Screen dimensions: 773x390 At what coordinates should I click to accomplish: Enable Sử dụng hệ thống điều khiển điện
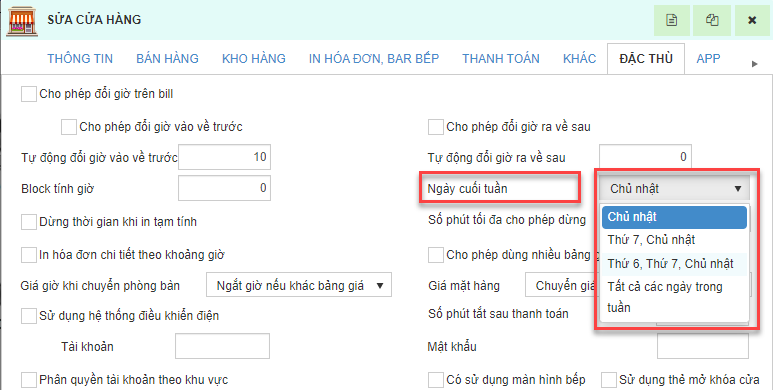click(29, 316)
